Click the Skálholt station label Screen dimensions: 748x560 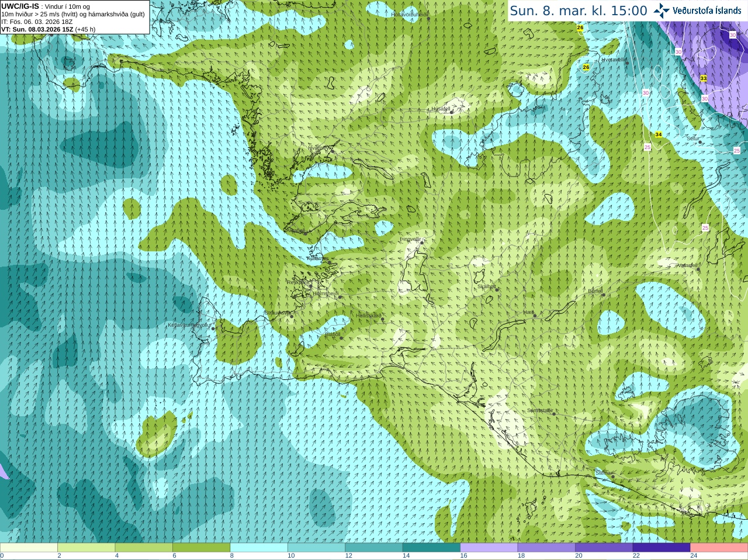[487, 286]
